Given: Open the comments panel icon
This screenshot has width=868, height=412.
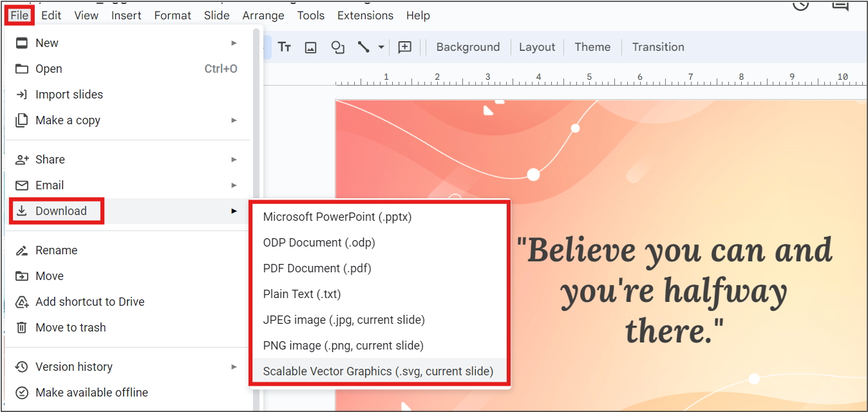Looking at the screenshot, I should pyautogui.click(x=841, y=5).
